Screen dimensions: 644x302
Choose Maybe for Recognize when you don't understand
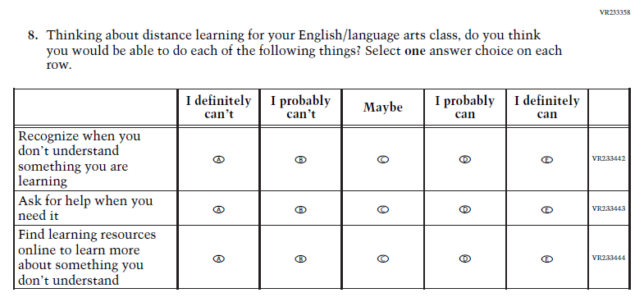coord(383,159)
